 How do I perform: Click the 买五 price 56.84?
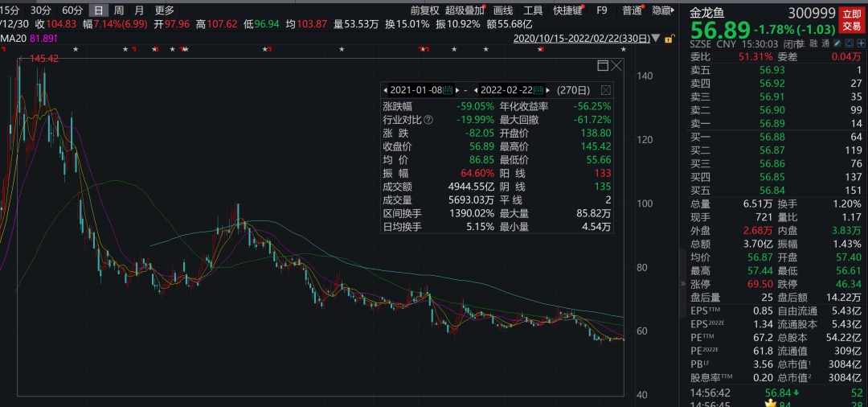772,190
